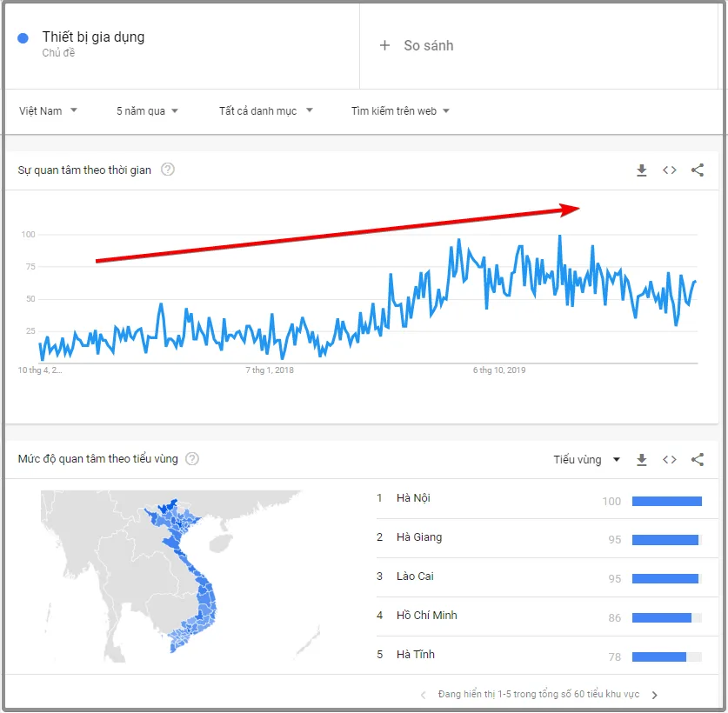Image resolution: width=728 pixels, height=713 pixels.
Task: Open embed code for subregion interest panel
Action: [670, 460]
